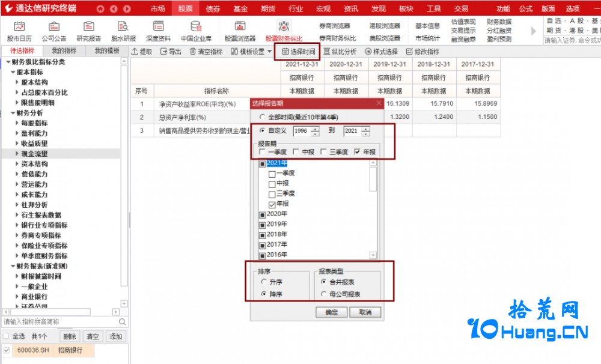Check the 中报 report period checkbox
Screen dimensions: 601x364
[296, 152]
